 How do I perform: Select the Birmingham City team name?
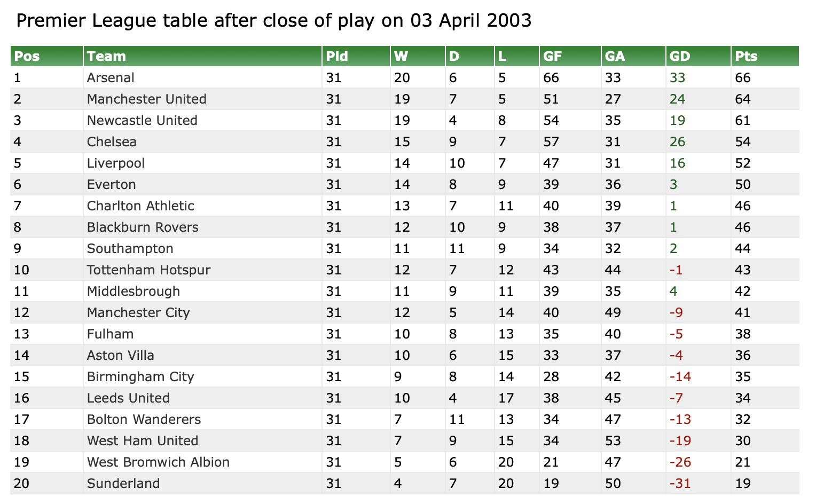pos(140,377)
